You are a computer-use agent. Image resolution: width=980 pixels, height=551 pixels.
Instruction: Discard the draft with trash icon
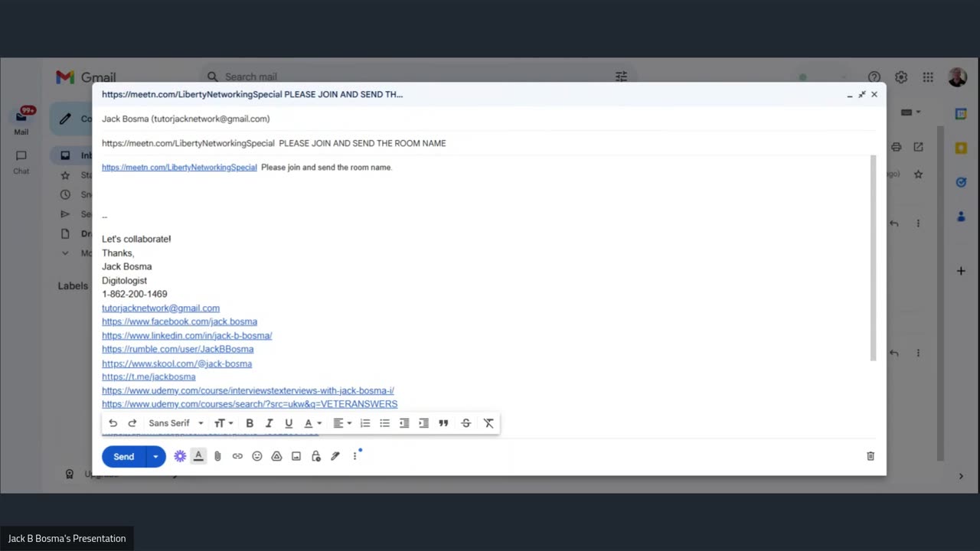pos(871,456)
